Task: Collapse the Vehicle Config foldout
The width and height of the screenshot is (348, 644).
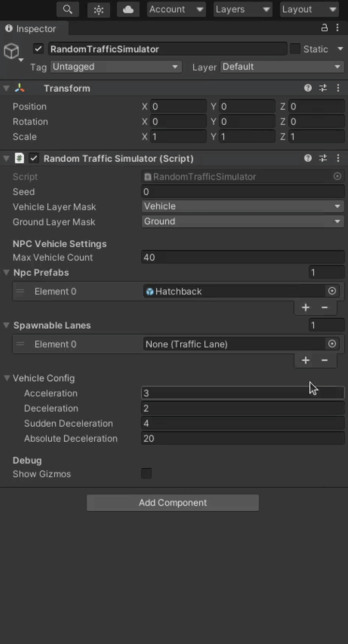Action: (7, 378)
